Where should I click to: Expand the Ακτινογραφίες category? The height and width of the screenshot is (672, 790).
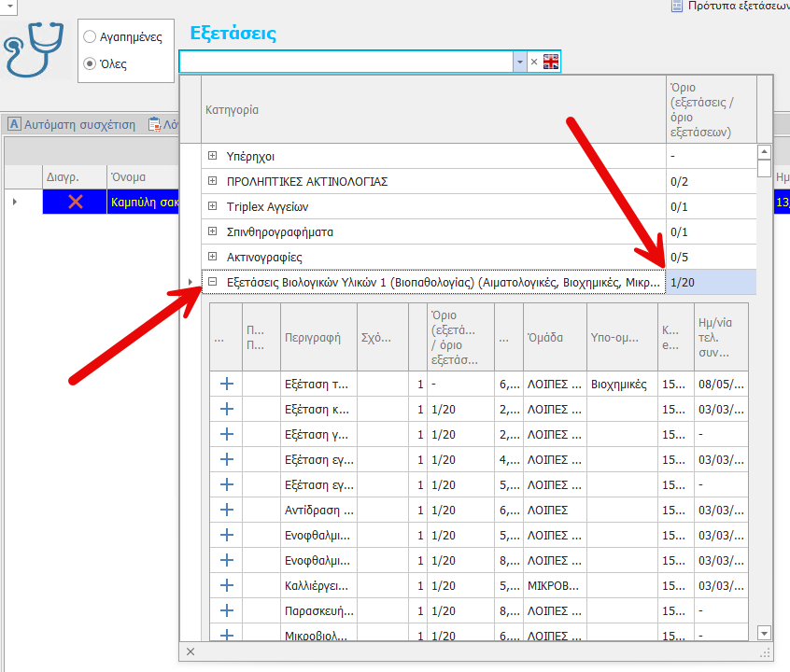coord(213,257)
